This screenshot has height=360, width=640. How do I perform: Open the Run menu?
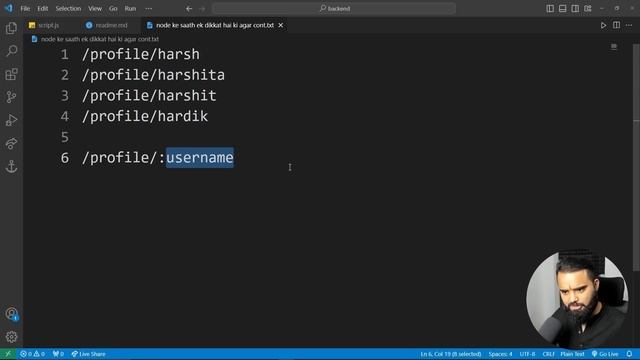click(130, 9)
